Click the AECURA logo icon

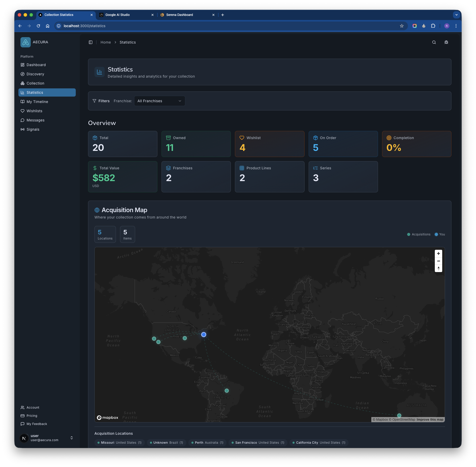coord(26,42)
